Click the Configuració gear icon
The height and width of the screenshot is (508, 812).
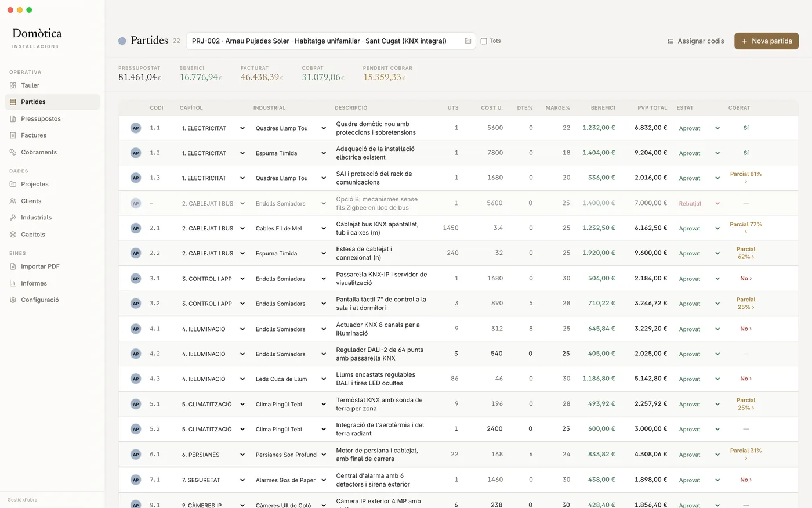pyautogui.click(x=13, y=300)
